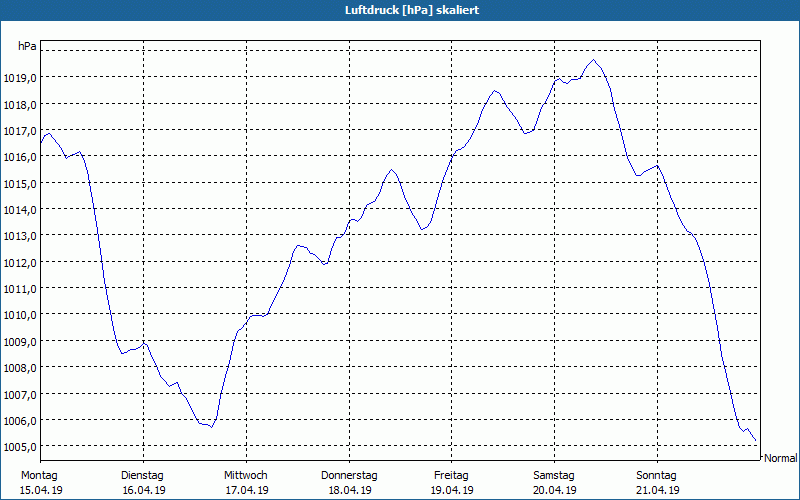
Task: Click the 1008,0 axis value
Action: point(20,368)
